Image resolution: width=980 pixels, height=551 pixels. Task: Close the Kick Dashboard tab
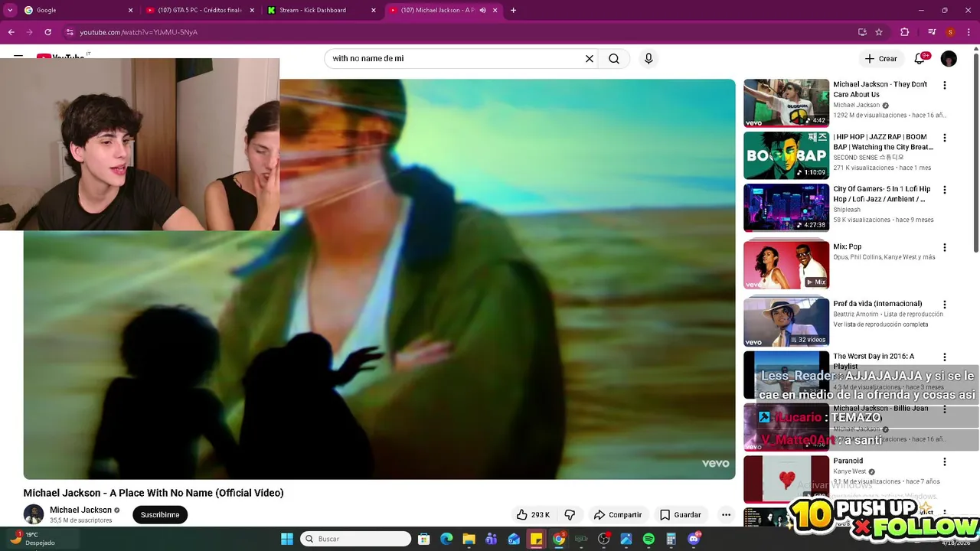(x=374, y=10)
